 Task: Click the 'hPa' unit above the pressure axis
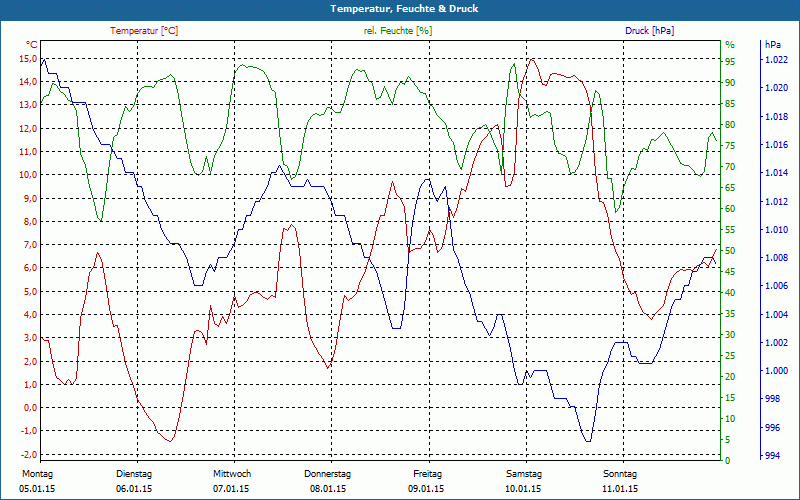tap(772, 45)
